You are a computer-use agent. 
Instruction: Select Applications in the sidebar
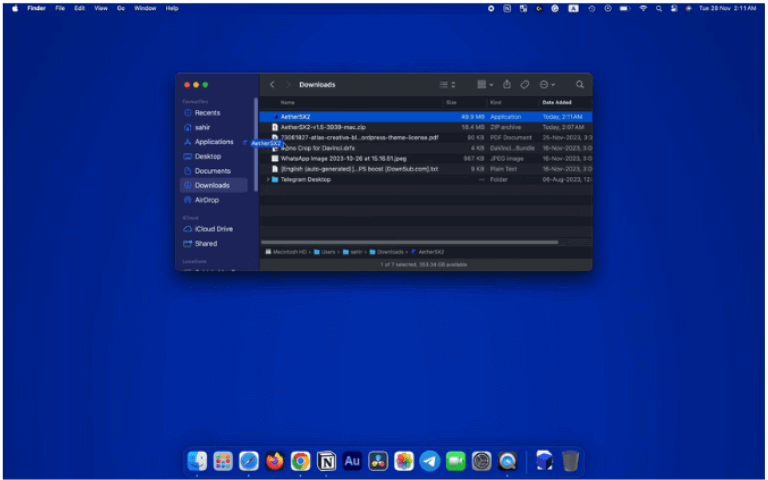click(x=214, y=142)
